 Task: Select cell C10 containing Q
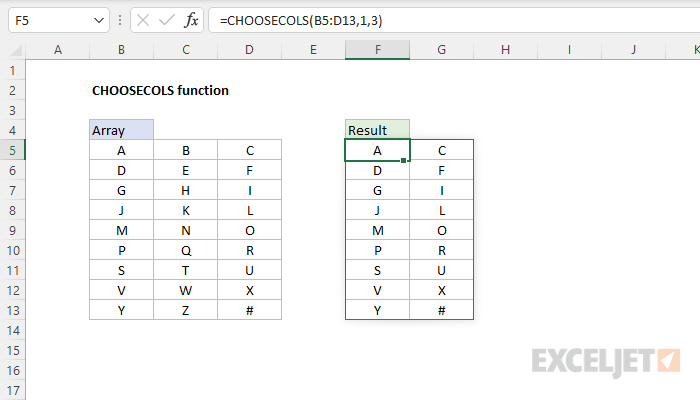pos(186,250)
